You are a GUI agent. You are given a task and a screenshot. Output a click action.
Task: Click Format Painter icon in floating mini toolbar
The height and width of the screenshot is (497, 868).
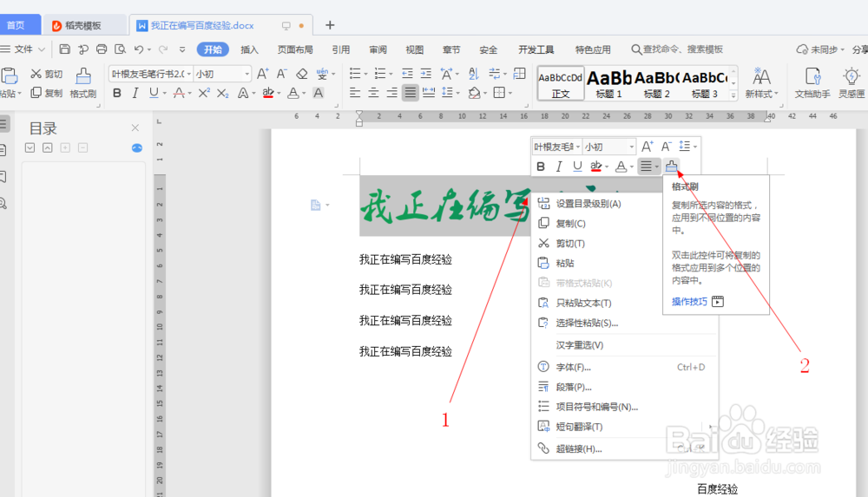[671, 166]
